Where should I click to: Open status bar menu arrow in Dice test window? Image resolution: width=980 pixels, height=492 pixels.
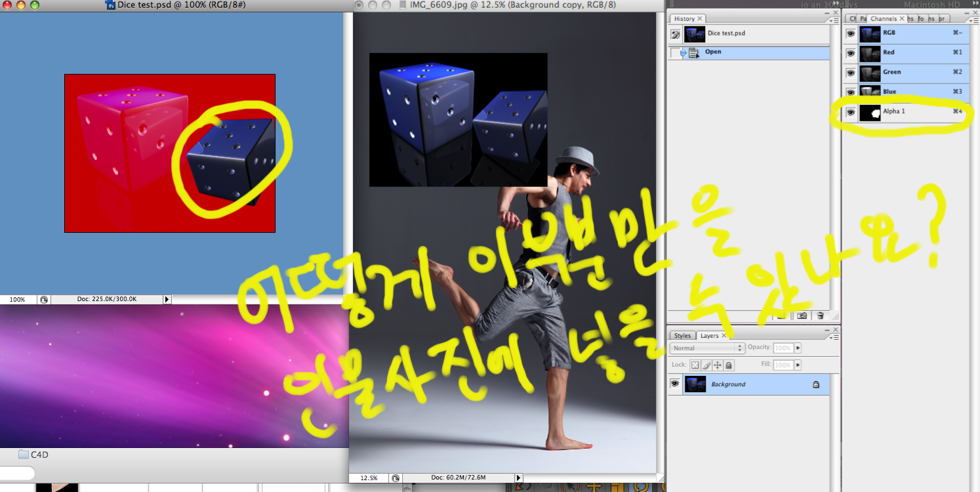[x=167, y=299]
